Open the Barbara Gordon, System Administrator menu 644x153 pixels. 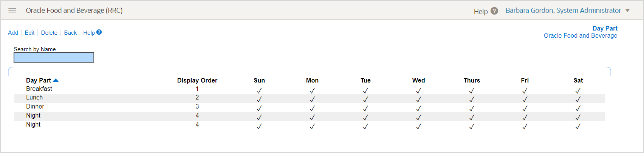pyautogui.click(x=563, y=11)
